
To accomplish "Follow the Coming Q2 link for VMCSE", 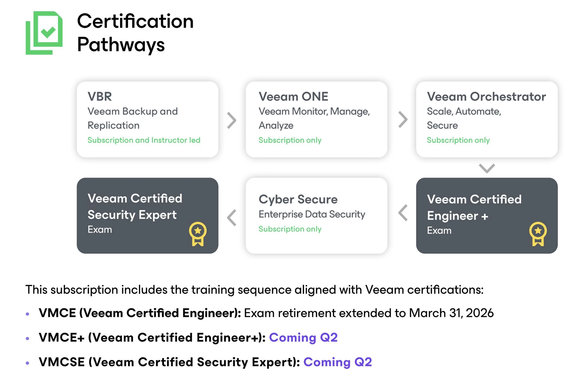I will point(337,362).
